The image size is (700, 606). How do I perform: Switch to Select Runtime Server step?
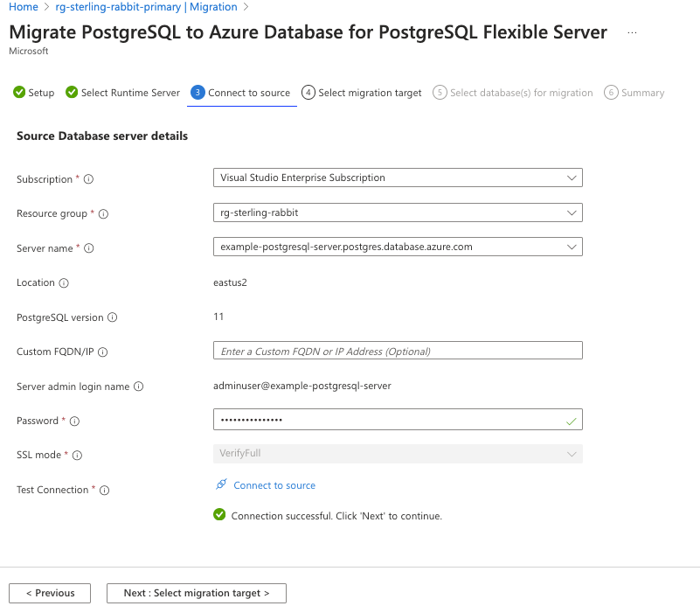pos(123,93)
